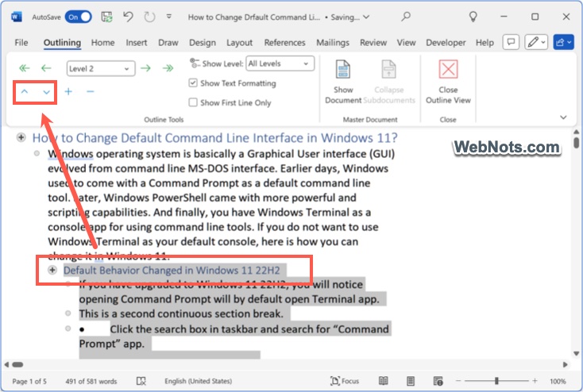
Task: Switch to the Layout tab
Action: 239,43
